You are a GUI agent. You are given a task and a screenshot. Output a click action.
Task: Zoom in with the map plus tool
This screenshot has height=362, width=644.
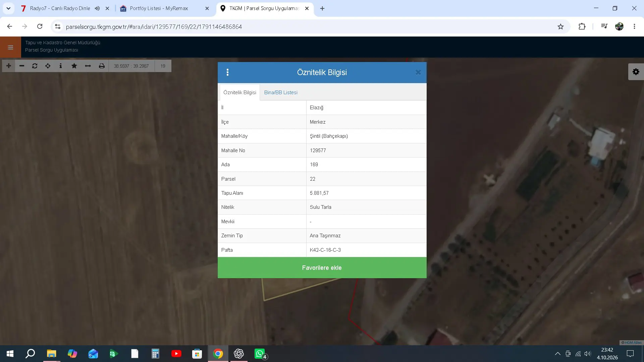tap(9, 66)
